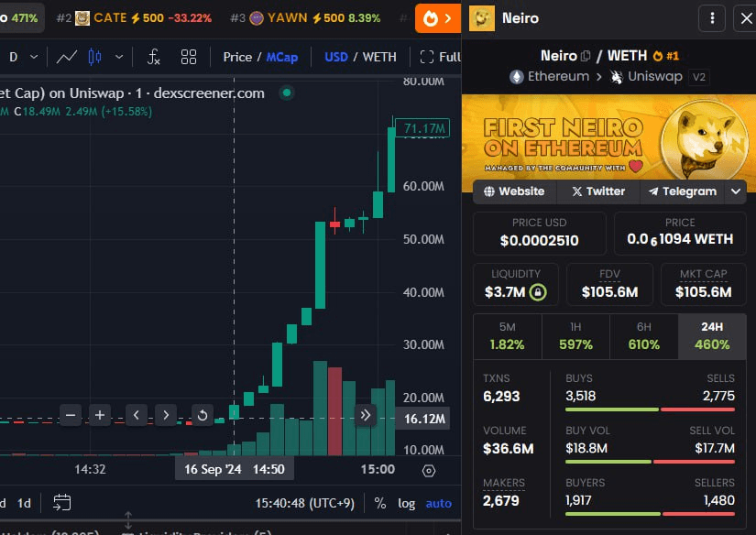Click the buy vol versus sell vol bar
756x535 pixels.
(650, 462)
